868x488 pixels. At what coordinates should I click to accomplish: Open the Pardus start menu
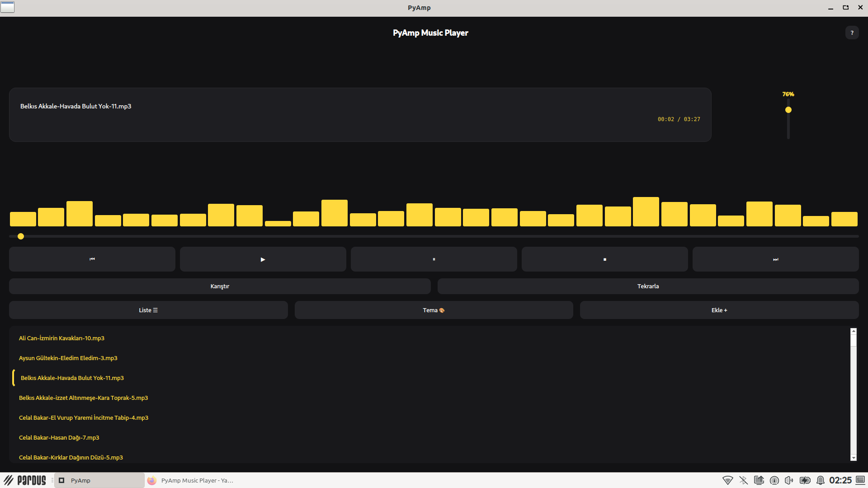pyautogui.click(x=25, y=480)
